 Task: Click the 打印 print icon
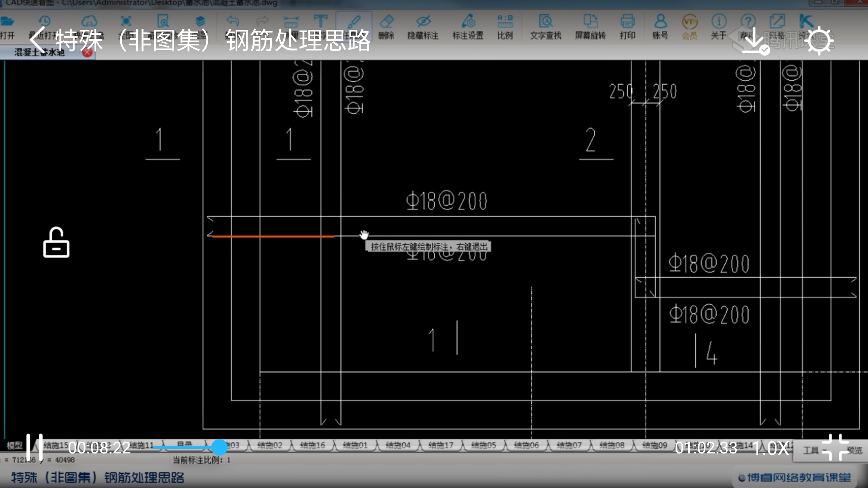tap(627, 27)
